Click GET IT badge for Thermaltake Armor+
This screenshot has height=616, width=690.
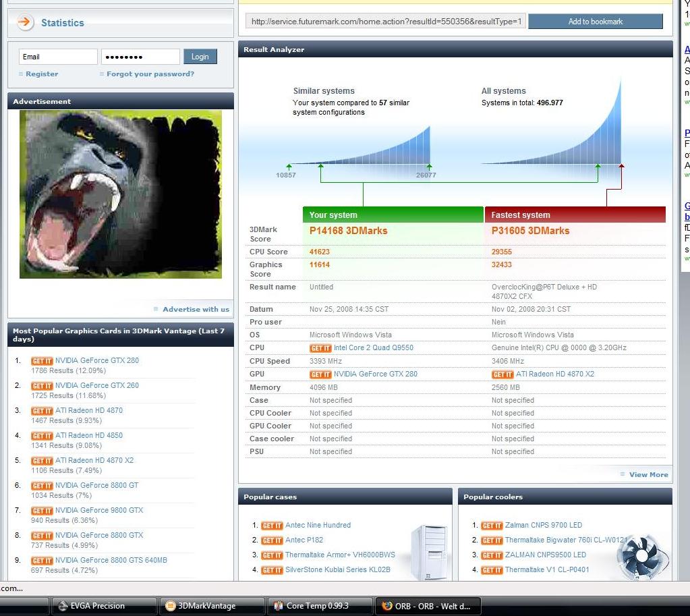[272, 556]
